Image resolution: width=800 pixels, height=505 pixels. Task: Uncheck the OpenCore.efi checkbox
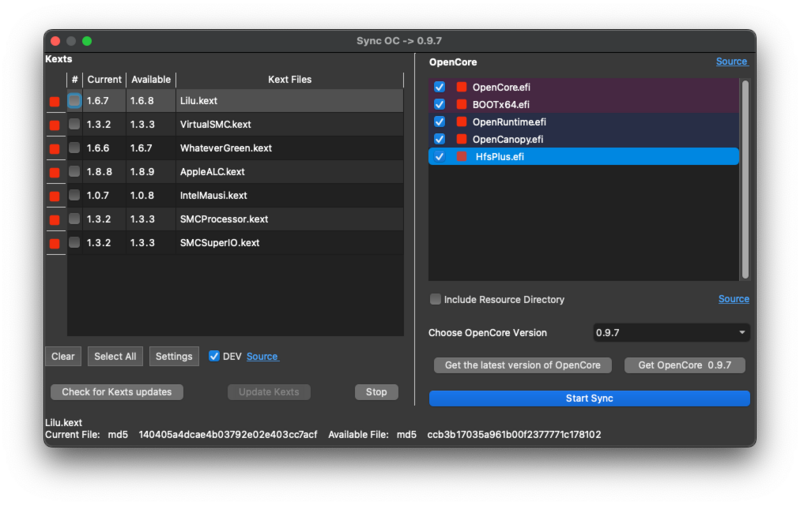(x=439, y=87)
